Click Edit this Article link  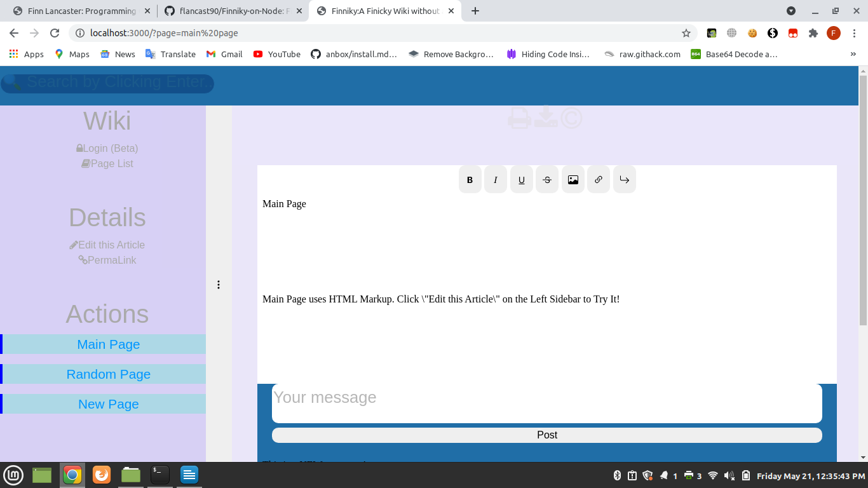(x=107, y=245)
